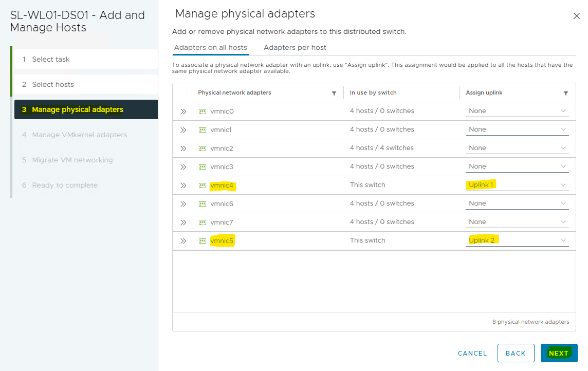Click the vmnic2 network adapter icon
Image resolution: width=588 pixels, height=371 pixels.
click(x=203, y=148)
